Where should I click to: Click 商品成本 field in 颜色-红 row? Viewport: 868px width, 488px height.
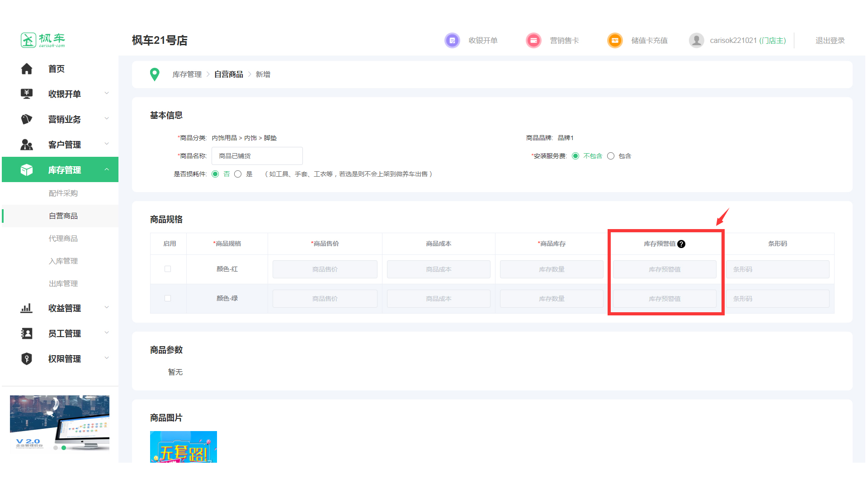439,269
